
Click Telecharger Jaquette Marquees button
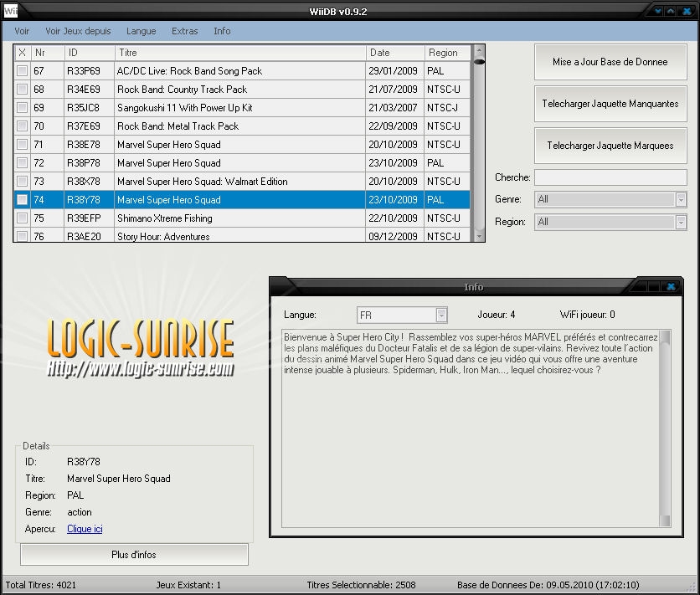pyautogui.click(x=610, y=146)
